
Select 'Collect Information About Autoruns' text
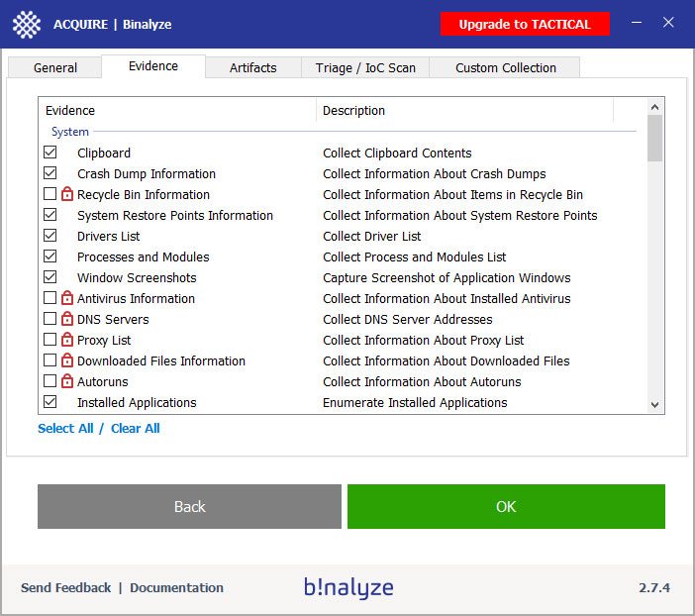coord(422,382)
